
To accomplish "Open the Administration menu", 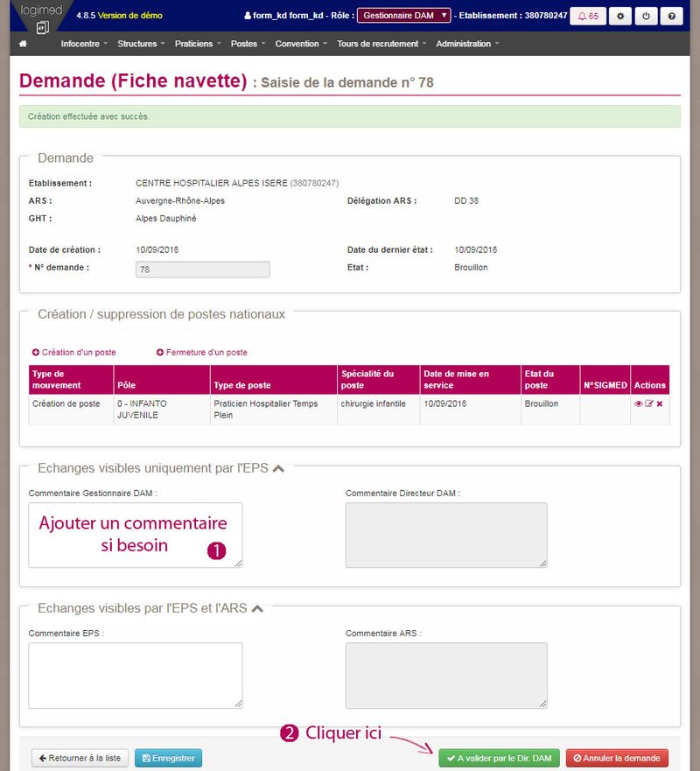I will (467, 44).
